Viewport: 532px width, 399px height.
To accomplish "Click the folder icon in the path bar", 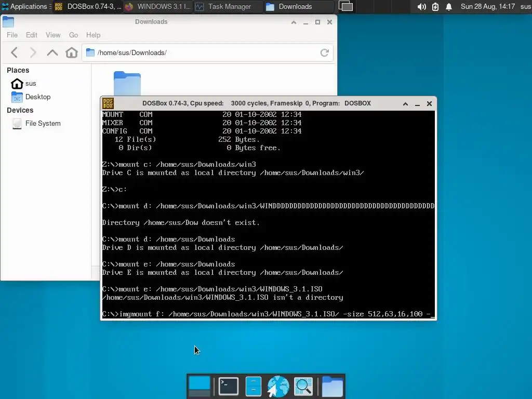I will (90, 52).
